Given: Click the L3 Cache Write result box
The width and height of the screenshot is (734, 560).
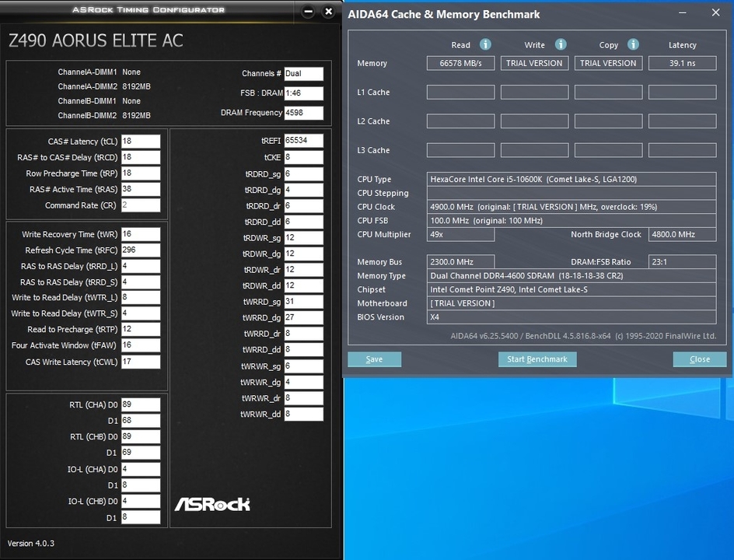Looking at the screenshot, I should pyautogui.click(x=534, y=150).
